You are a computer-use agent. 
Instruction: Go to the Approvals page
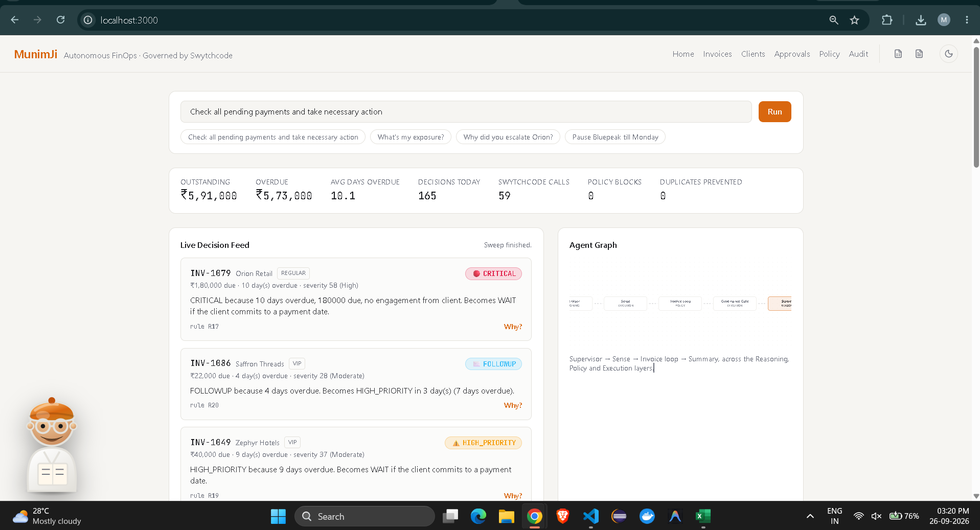pos(792,54)
